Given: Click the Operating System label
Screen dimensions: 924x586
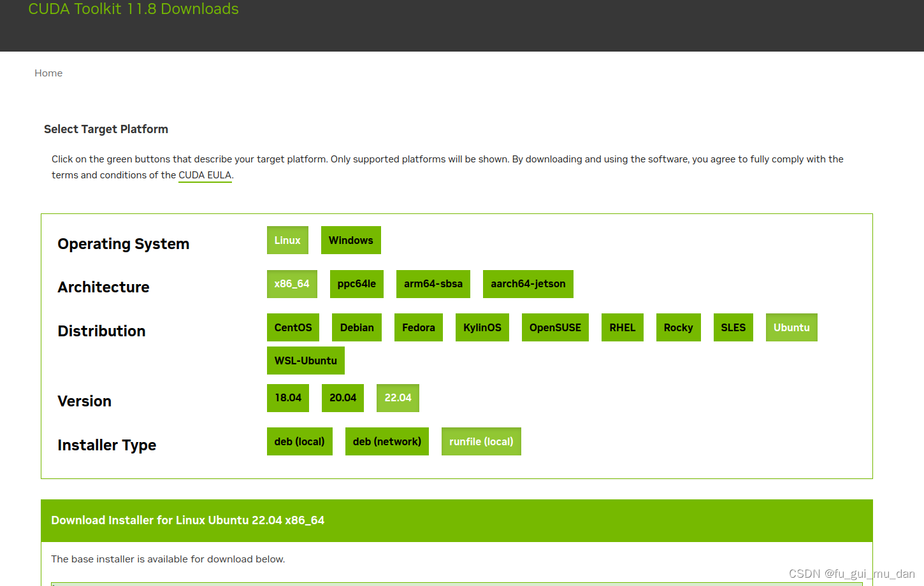Looking at the screenshot, I should pyautogui.click(x=124, y=244).
